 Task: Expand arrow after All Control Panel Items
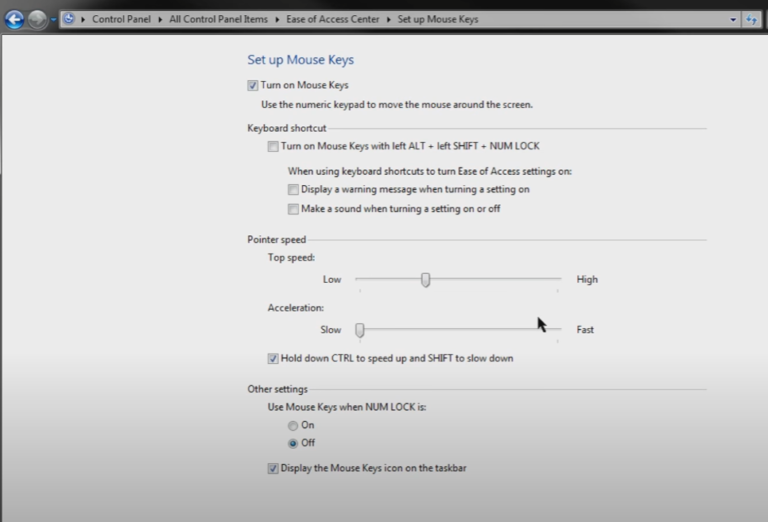coord(277,20)
